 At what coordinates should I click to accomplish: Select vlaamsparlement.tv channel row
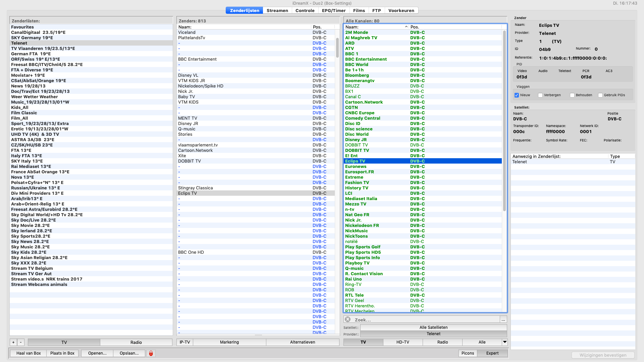click(x=256, y=145)
